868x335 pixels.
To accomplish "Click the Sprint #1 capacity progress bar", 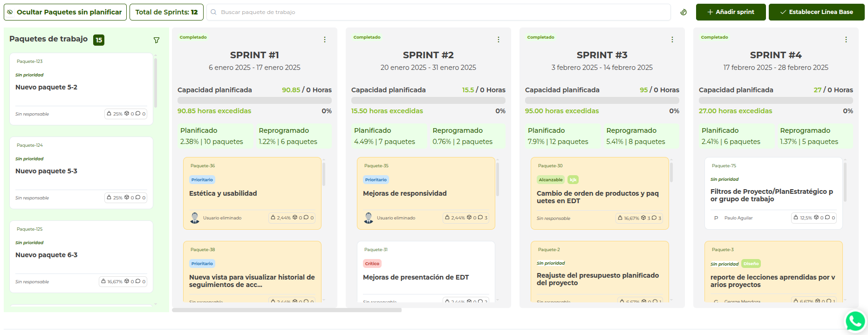I will (x=254, y=100).
